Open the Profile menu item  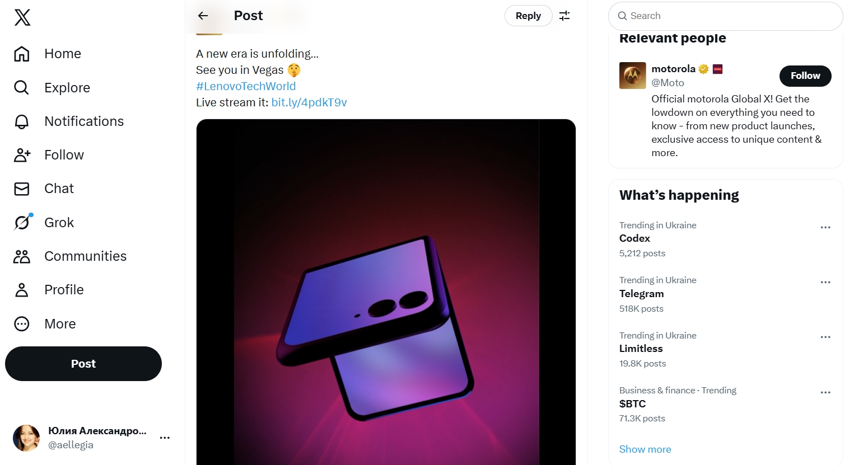[49, 290]
